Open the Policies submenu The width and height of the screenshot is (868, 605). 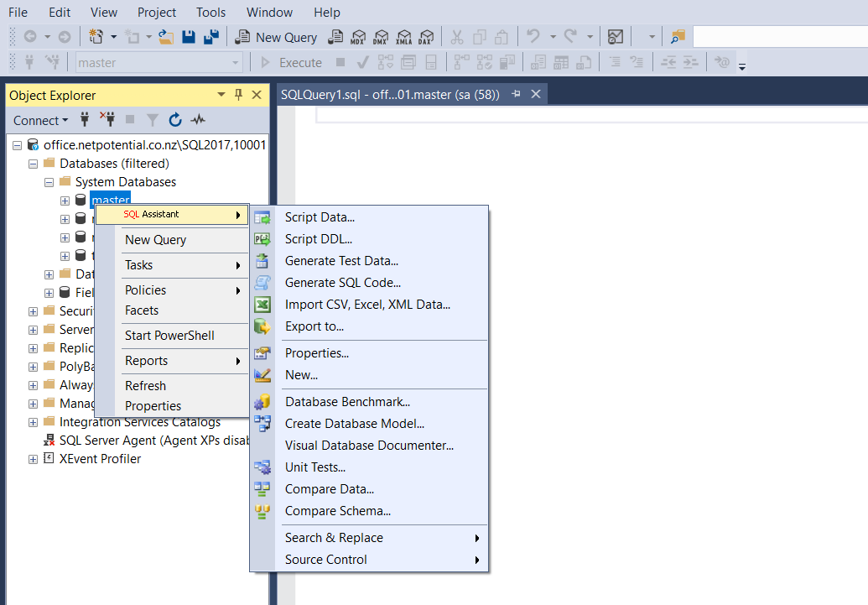(172, 290)
